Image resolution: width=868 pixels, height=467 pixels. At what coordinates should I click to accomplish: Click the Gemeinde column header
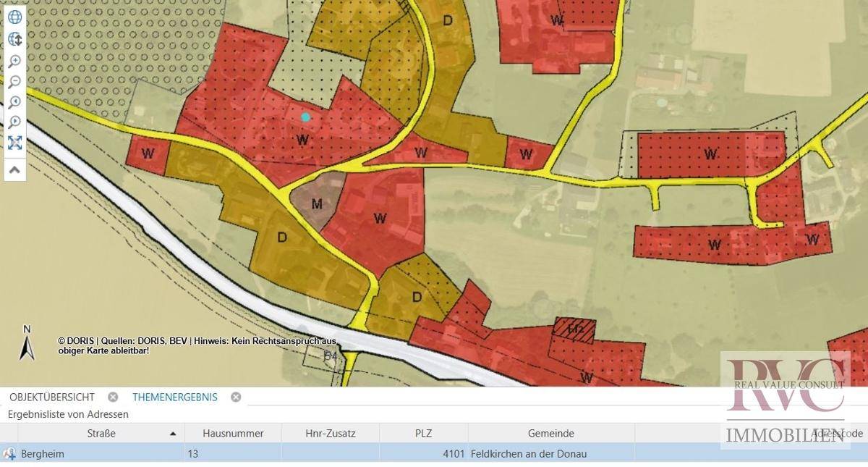click(551, 433)
